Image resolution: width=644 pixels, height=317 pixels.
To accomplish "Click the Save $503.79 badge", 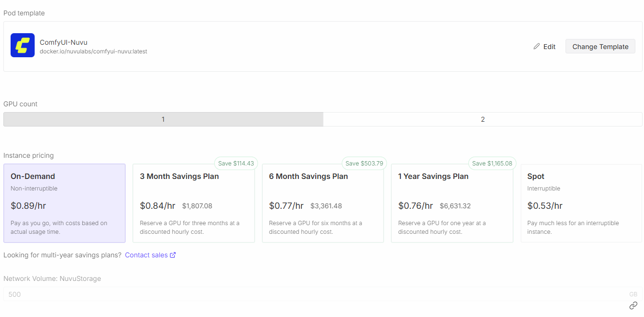I will (365, 163).
